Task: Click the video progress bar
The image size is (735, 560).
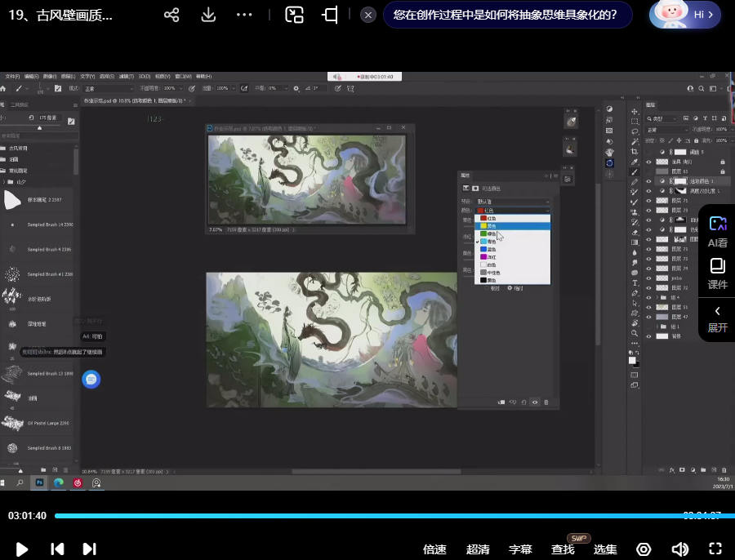Action: pos(367,516)
